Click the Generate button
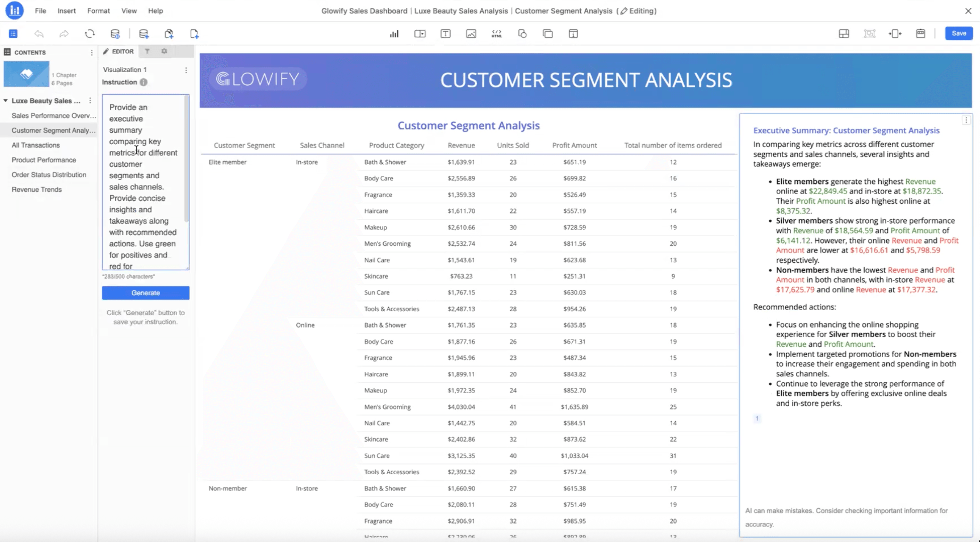 145,293
